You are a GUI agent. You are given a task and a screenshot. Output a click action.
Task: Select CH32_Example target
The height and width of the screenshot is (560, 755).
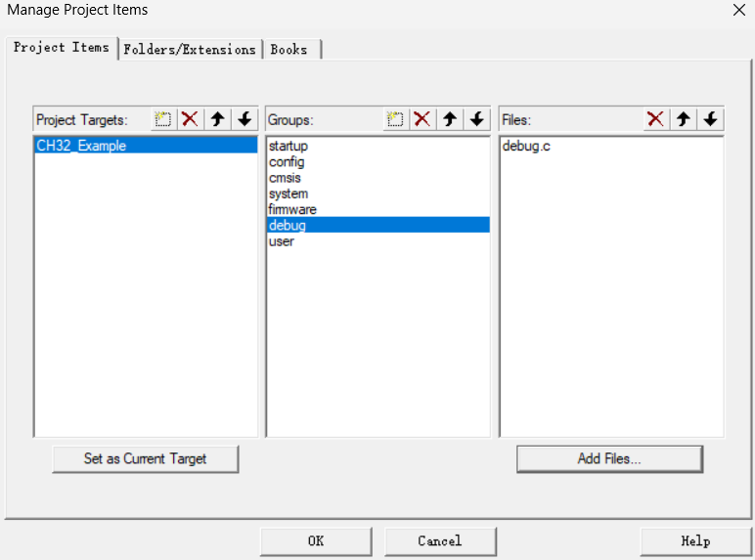tap(146, 146)
